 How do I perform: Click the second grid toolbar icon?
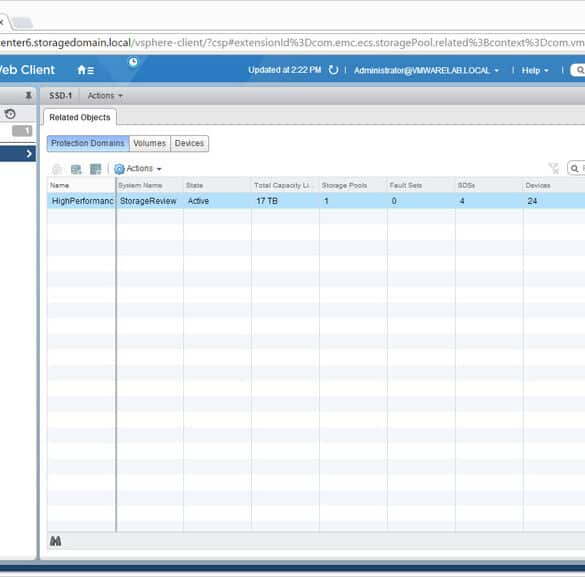(76, 169)
